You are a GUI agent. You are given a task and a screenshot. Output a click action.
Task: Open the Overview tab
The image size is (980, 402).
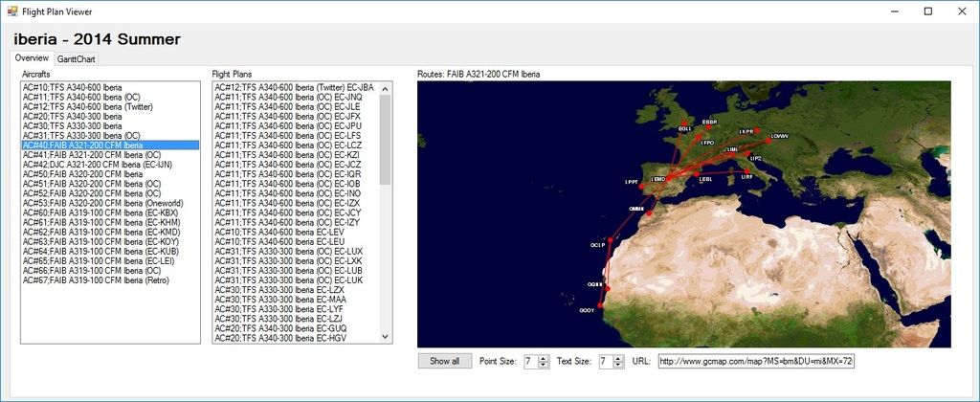(32, 58)
